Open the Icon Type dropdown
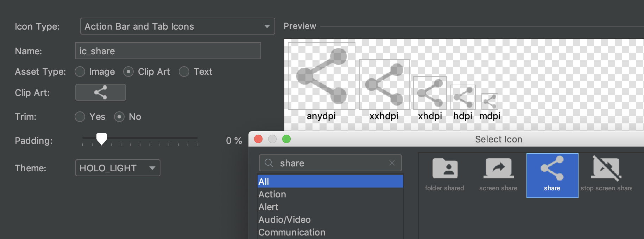Screen dimensions: 644x239 coord(177,26)
